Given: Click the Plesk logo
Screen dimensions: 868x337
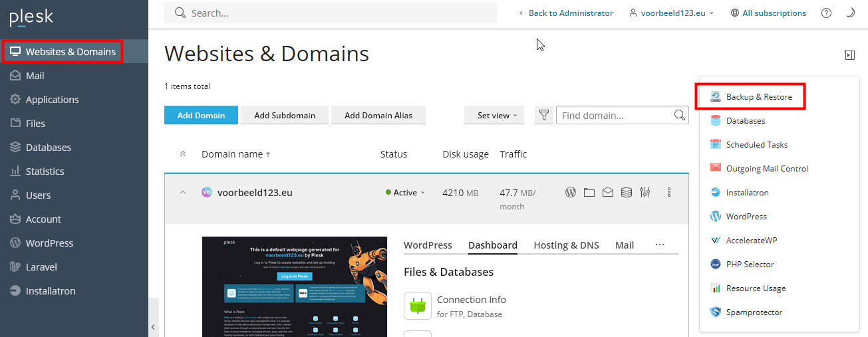Looking at the screenshot, I should click(x=31, y=18).
